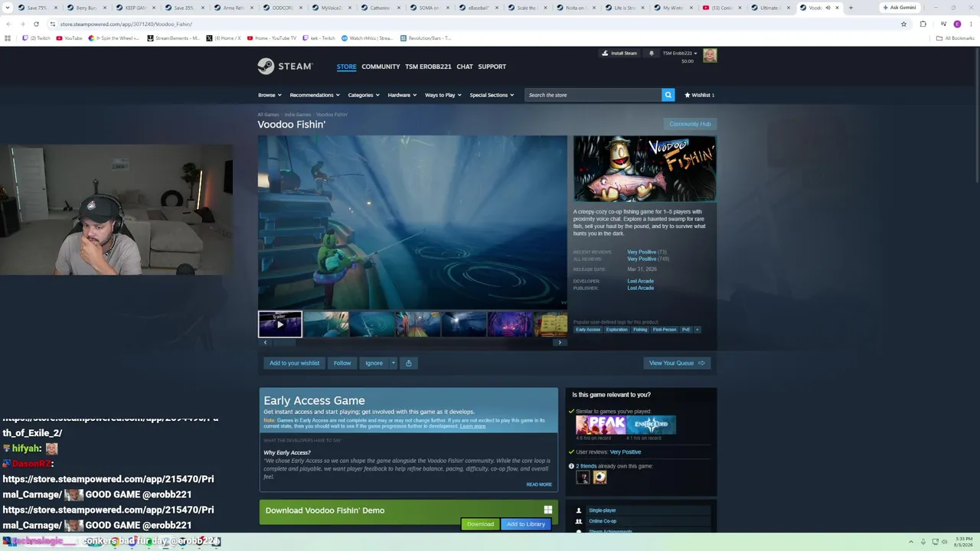The height and width of the screenshot is (551, 980).
Task: Click the share icon button
Action: pyautogui.click(x=409, y=363)
